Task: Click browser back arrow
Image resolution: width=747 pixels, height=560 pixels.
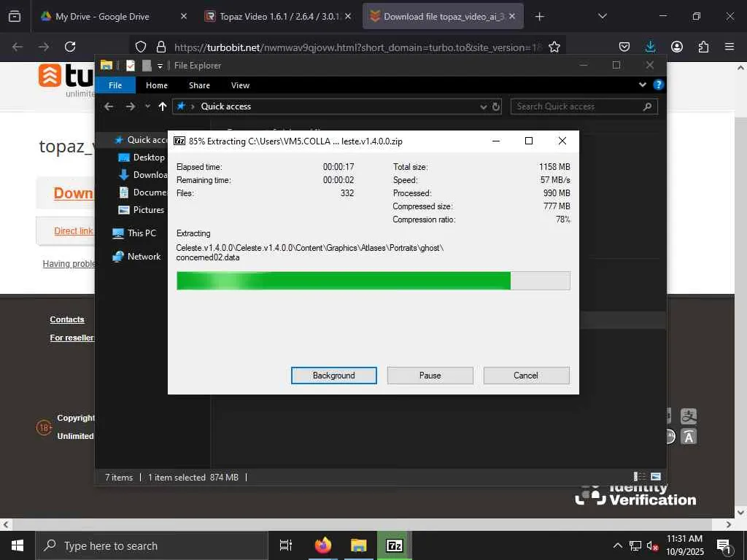Action: tap(18, 47)
